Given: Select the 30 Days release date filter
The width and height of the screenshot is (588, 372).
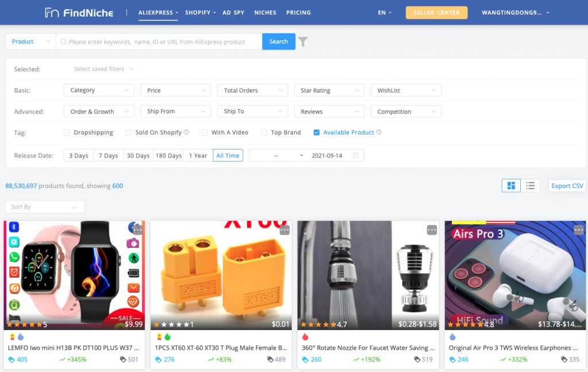Looking at the screenshot, I should click(x=138, y=155).
